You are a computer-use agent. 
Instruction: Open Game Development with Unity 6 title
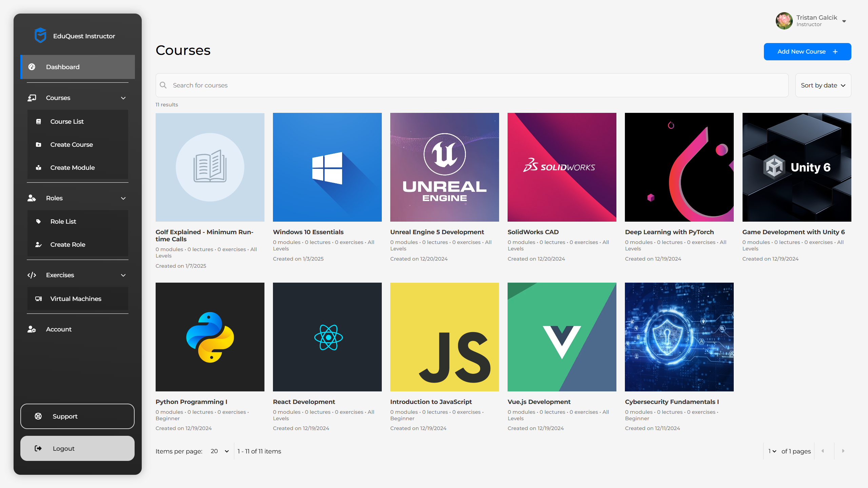point(793,232)
